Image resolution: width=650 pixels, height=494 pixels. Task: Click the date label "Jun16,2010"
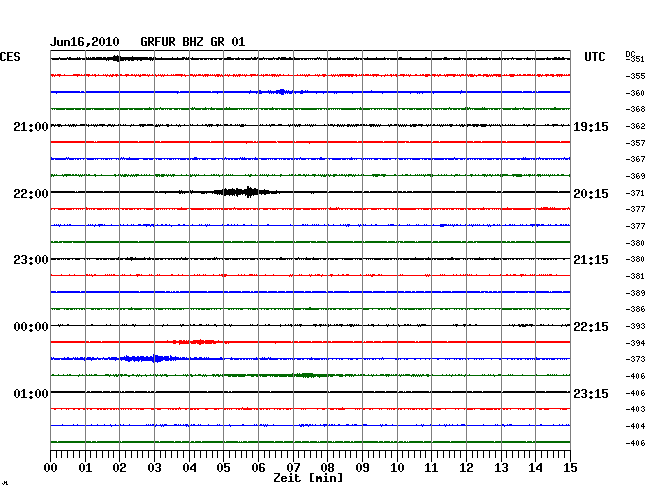click(85, 42)
